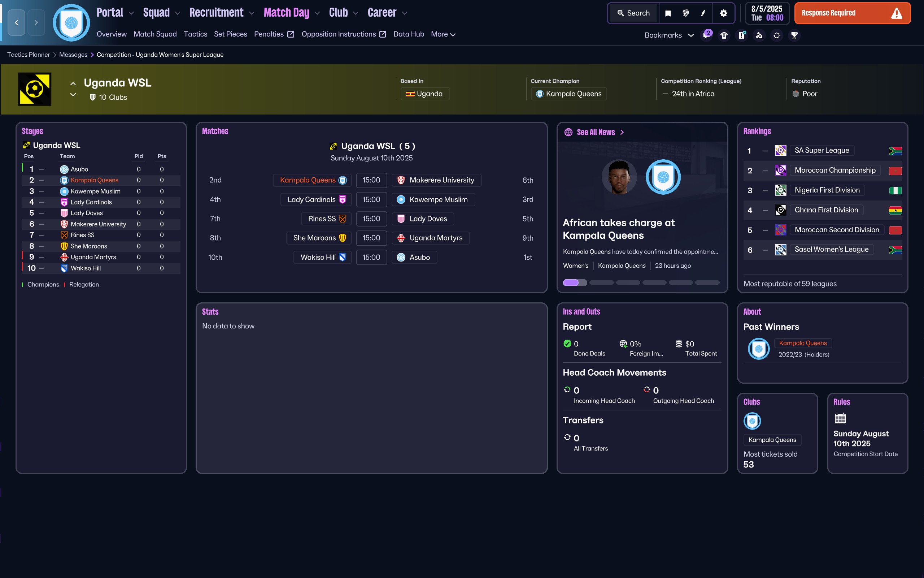This screenshot has width=924, height=578.
Task: Go back with the left arrow button
Action: (16, 22)
